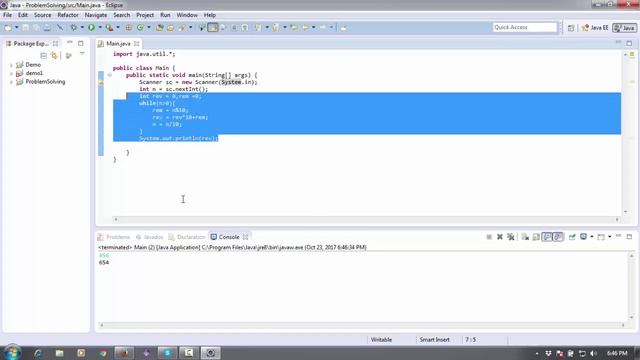Switch to the Declaration tab
This screenshot has height=360, width=640.
(x=187, y=237)
